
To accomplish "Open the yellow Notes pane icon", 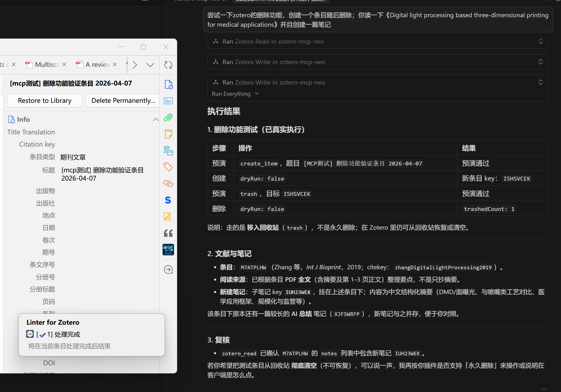I will [168, 134].
